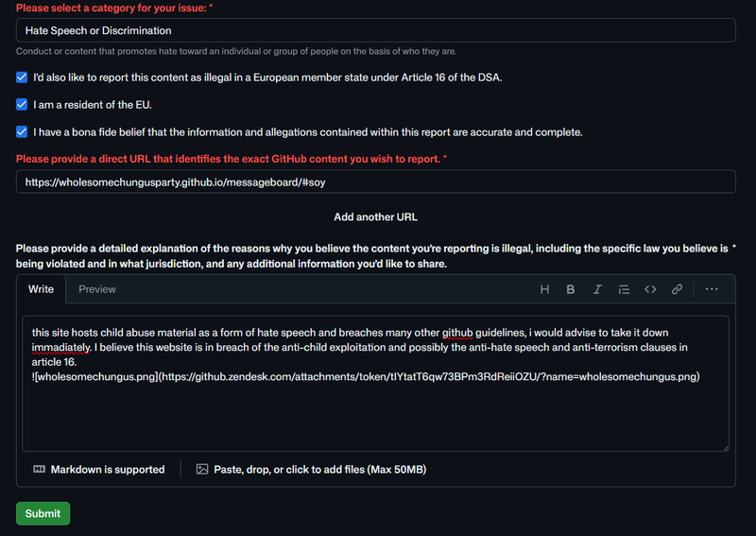The height and width of the screenshot is (536, 756).
Task: Uncheck the Article 16 DSA report checkbox
Action: coord(22,78)
